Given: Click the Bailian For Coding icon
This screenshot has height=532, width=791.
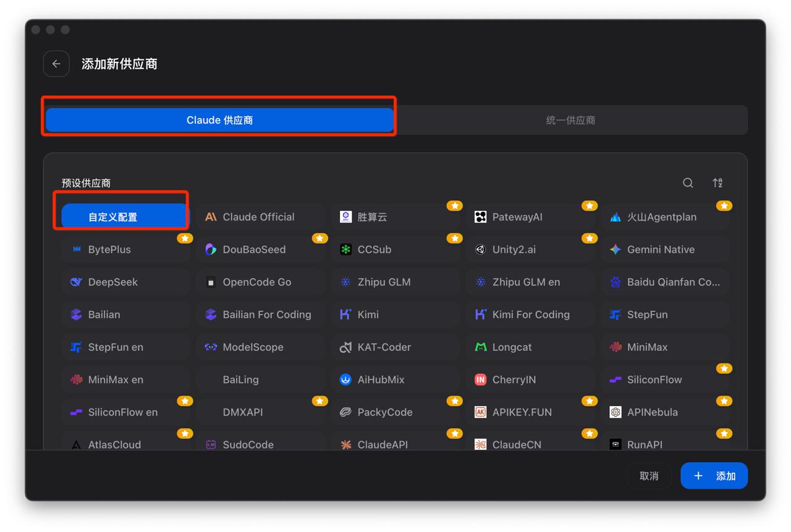Looking at the screenshot, I should (x=211, y=315).
